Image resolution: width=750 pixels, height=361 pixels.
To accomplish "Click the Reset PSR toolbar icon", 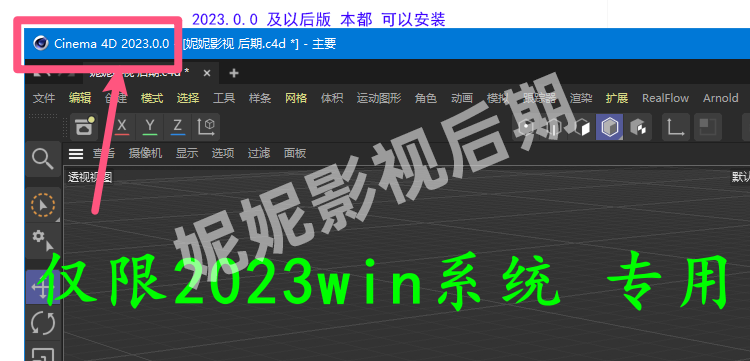I will pos(84,127).
